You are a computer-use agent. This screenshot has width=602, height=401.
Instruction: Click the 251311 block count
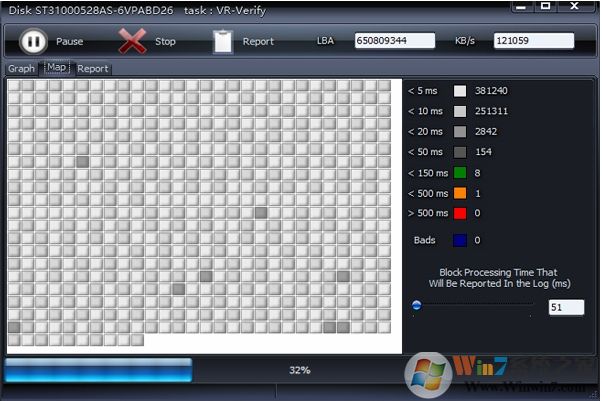tap(491, 111)
